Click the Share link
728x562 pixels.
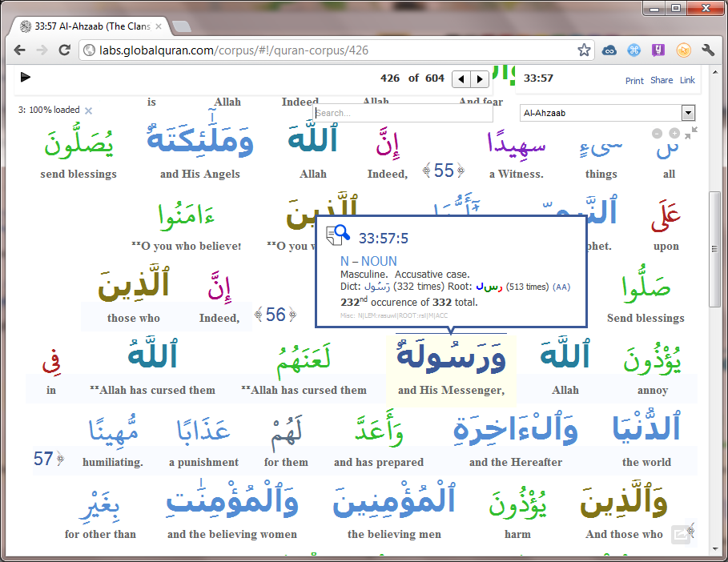click(x=661, y=81)
